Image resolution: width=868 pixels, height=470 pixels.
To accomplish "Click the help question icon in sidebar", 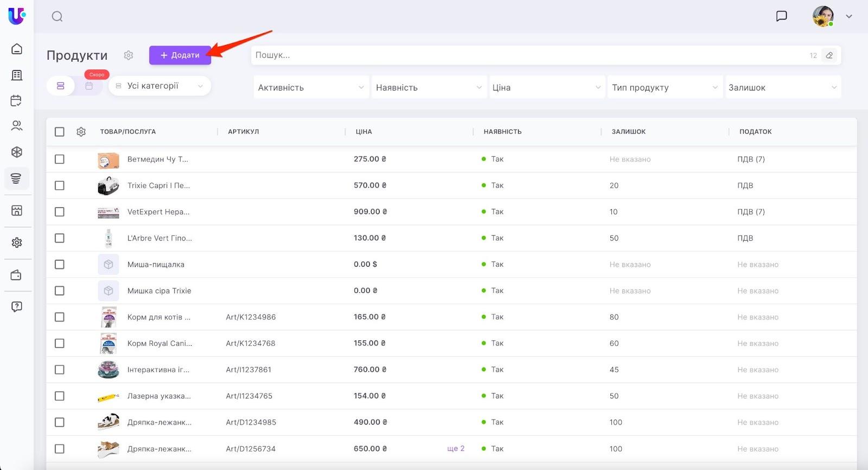I will coord(17,307).
